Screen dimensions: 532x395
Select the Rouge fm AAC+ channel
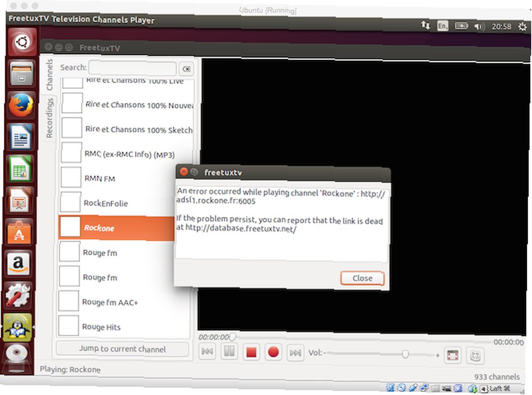124,302
